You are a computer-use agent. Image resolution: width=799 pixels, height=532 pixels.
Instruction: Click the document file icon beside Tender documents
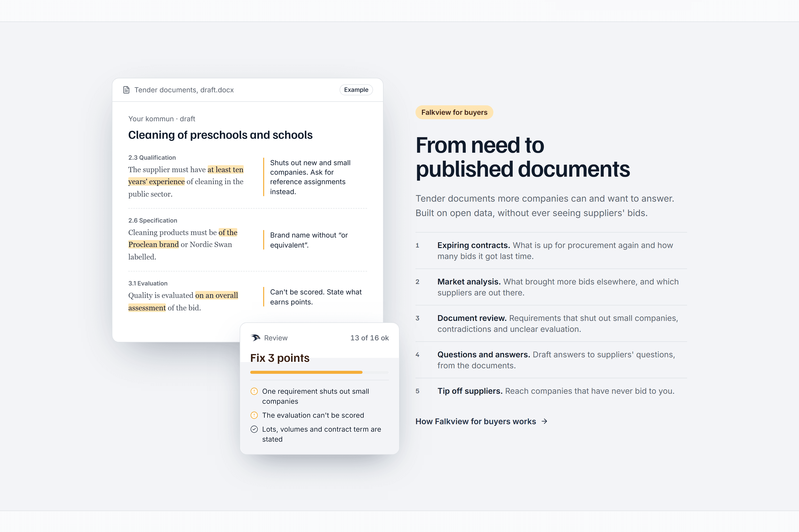coord(126,90)
